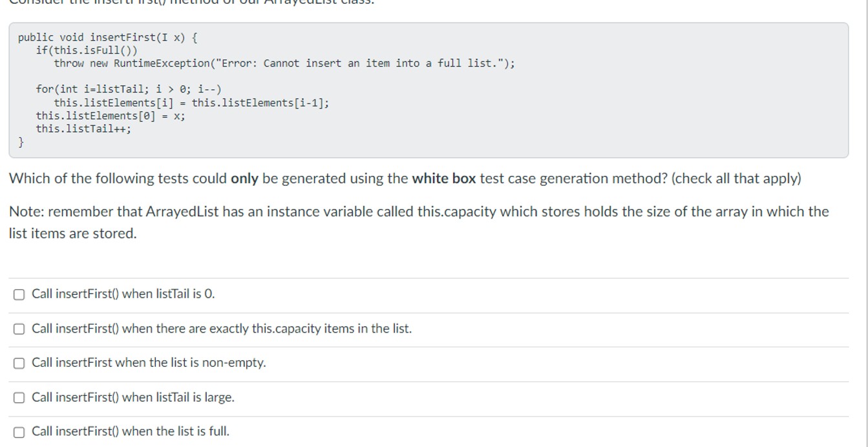Image resolution: width=868 pixels, height=447 pixels.
Task: Check 'Call insertFirst() when listTail is large'
Action: (19, 397)
